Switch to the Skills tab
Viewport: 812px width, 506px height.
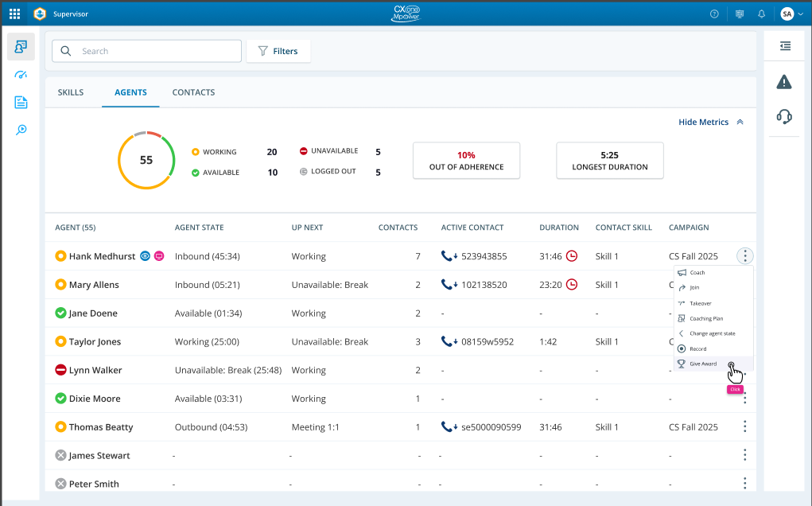pyautogui.click(x=71, y=92)
